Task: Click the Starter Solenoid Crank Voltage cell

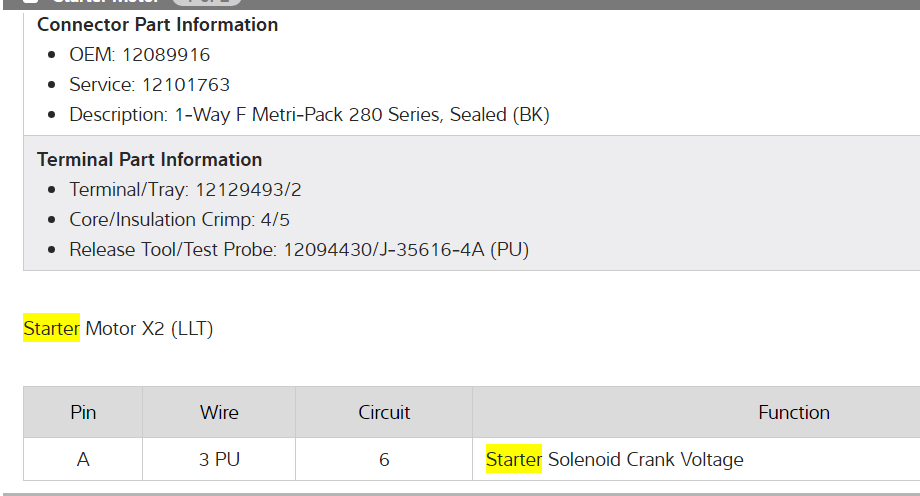Action: (x=615, y=460)
